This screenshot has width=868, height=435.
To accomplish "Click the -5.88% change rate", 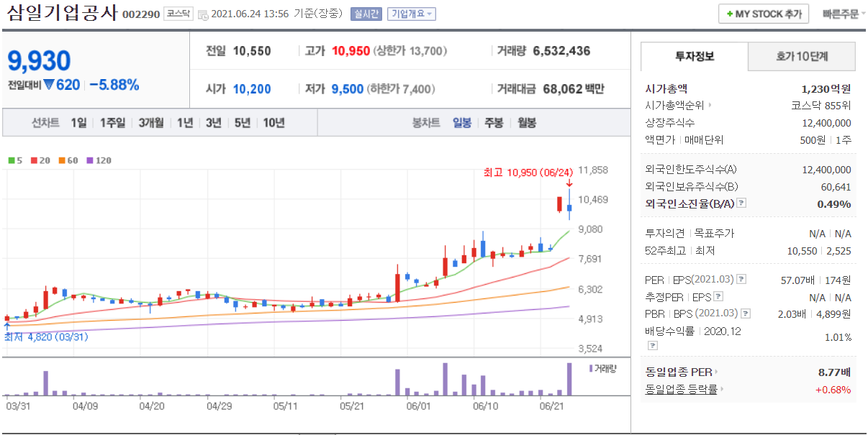I will coord(114,85).
